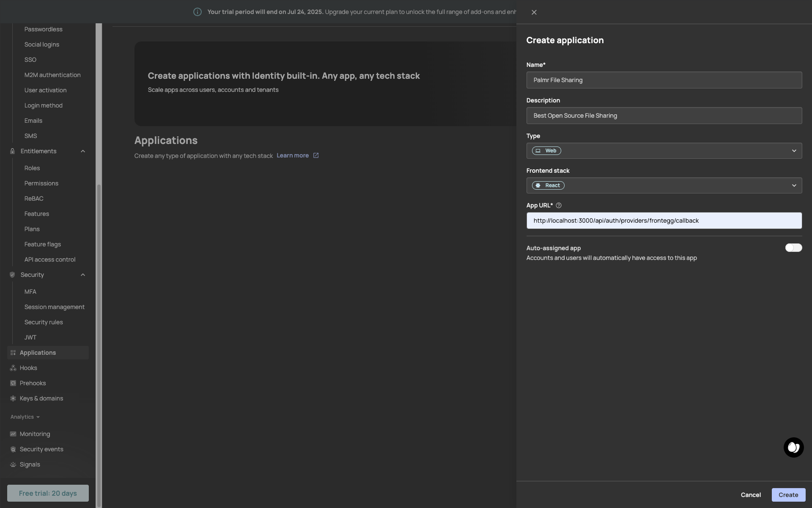Open JWT settings
This screenshot has height=508, width=812.
coord(30,337)
